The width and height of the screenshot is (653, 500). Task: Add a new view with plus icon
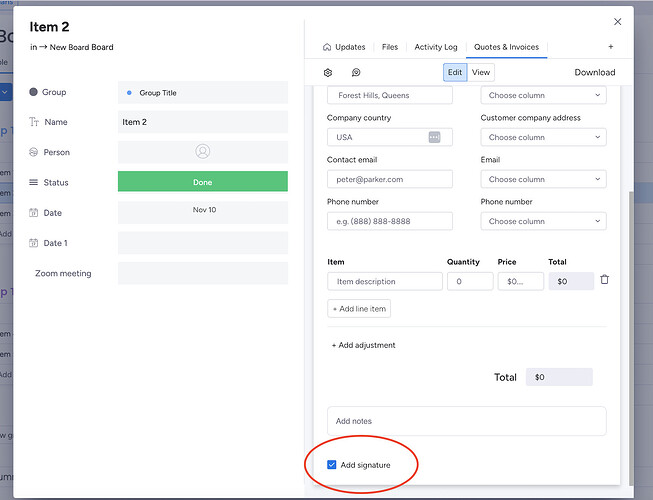coord(611,47)
